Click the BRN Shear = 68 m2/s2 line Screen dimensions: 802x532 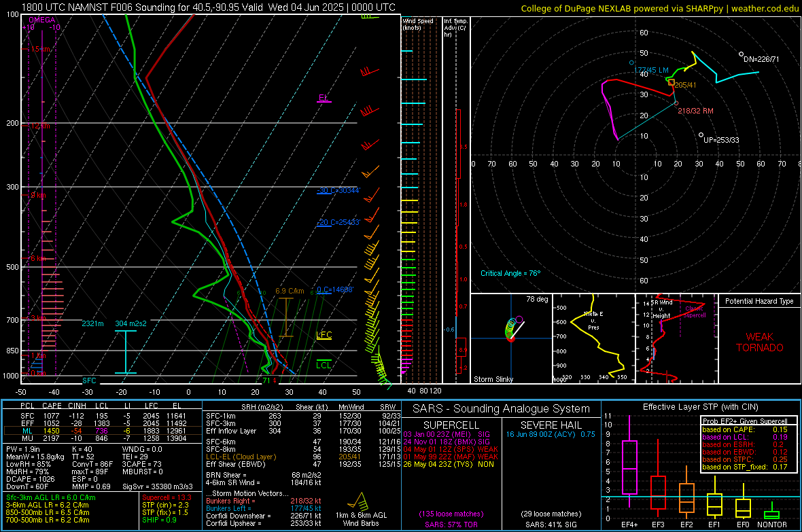tap(263, 475)
